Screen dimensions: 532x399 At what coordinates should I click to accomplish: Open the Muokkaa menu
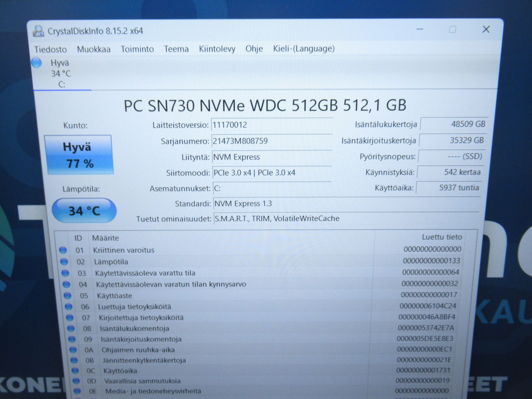[94, 49]
